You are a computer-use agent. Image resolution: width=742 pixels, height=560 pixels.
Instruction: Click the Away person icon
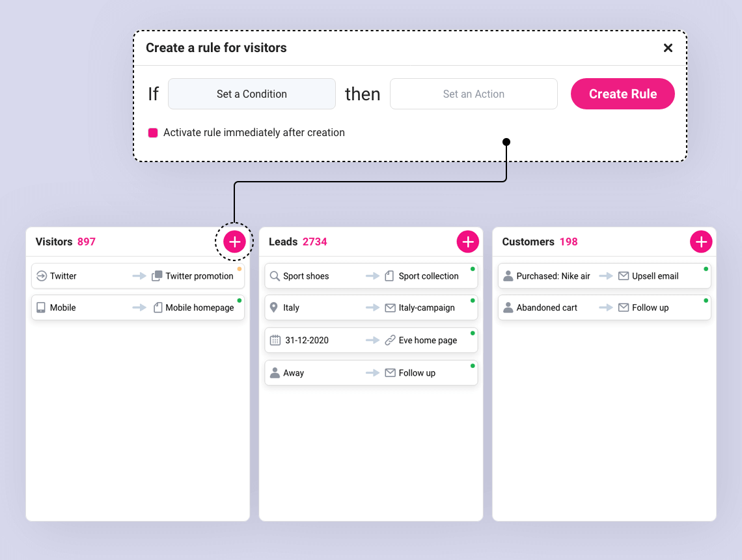[x=275, y=373]
